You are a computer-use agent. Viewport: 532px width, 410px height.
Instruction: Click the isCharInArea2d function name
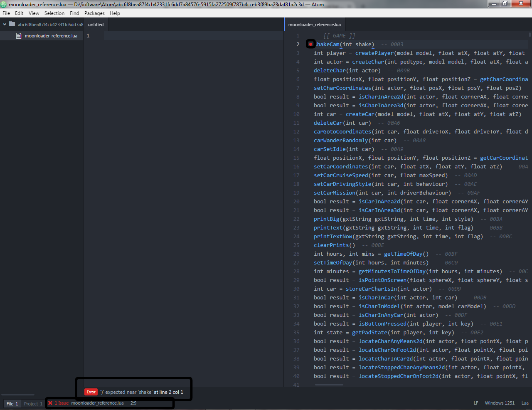pos(381,97)
